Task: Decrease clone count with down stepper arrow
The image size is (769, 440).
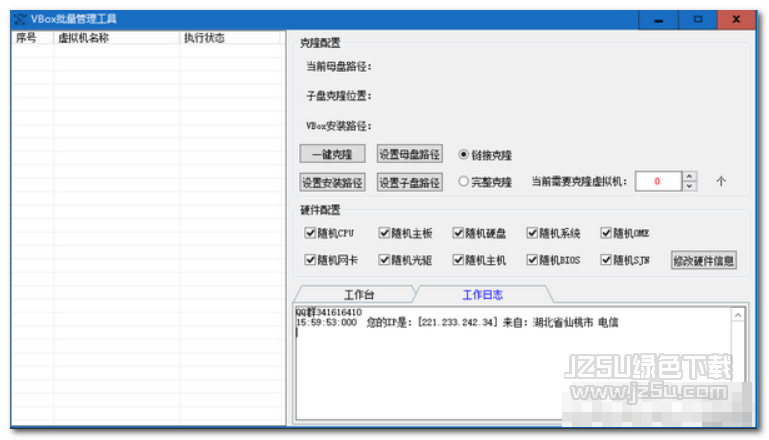Action: coord(690,186)
